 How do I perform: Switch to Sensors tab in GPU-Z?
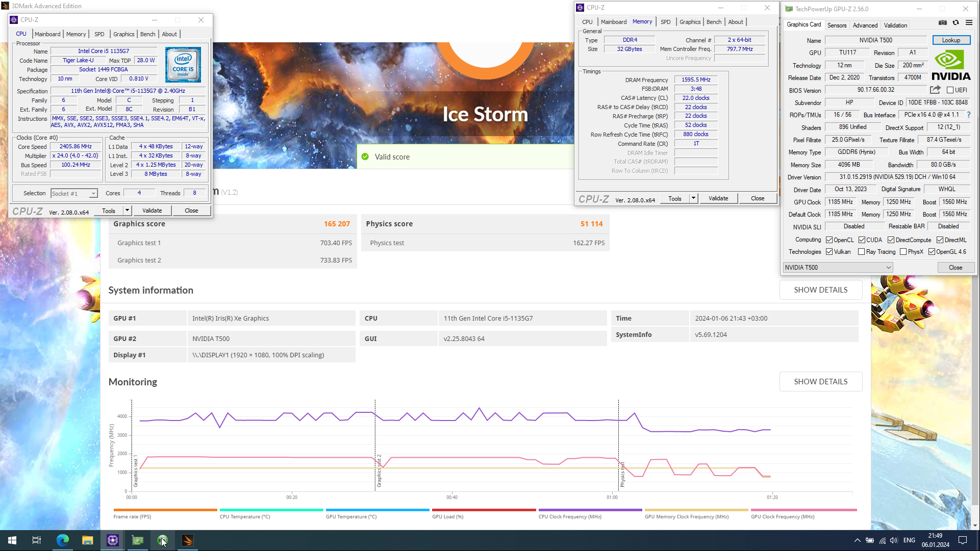[x=837, y=25]
